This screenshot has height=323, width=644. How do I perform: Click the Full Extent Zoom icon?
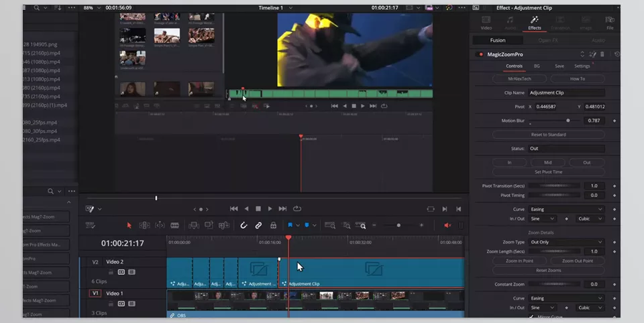pyautogui.click(x=330, y=225)
